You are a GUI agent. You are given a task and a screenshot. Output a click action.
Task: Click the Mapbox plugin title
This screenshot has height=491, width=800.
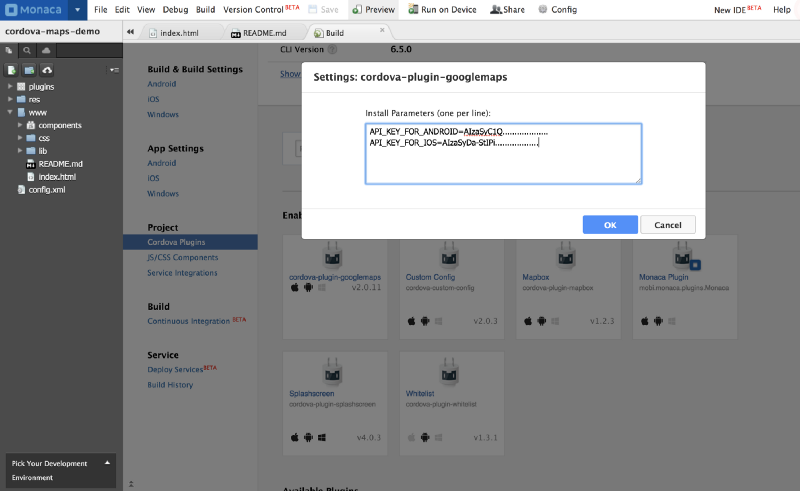(x=535, y=277)
